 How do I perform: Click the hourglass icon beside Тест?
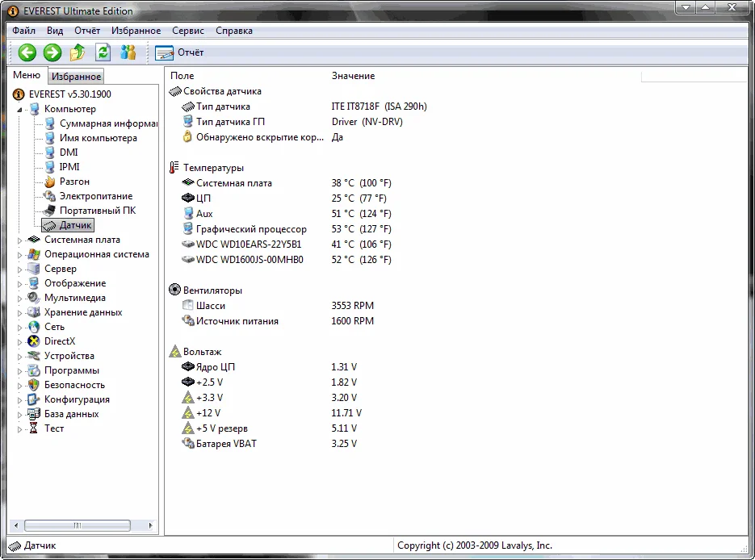click(34, 428)
